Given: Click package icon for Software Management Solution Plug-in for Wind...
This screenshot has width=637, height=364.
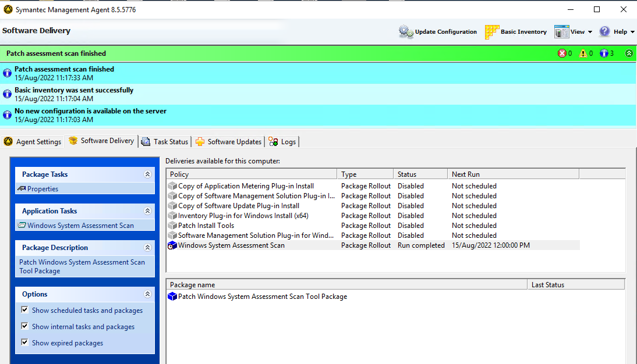Looking at the screenshot, I should 172,235.
